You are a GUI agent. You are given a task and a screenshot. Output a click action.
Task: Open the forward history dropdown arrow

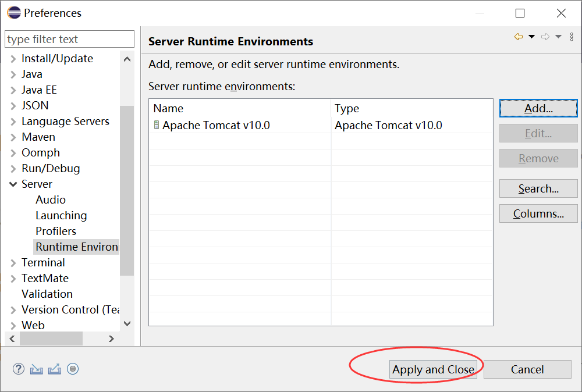click(x=558, y=37)
